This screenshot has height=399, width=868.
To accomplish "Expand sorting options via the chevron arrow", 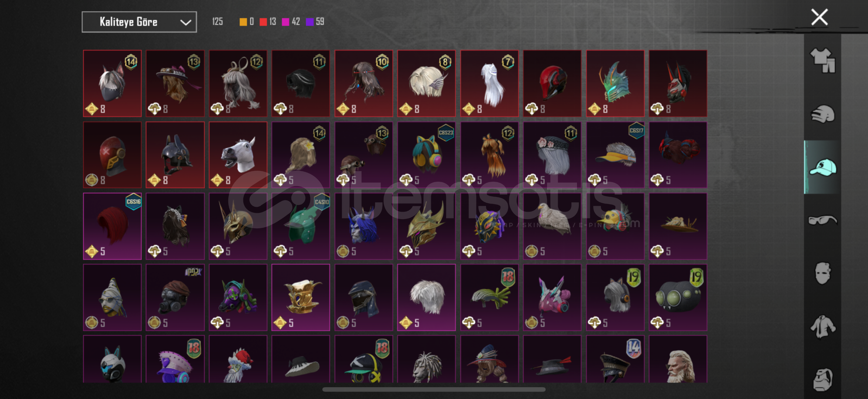I will [x=185, y=23].
